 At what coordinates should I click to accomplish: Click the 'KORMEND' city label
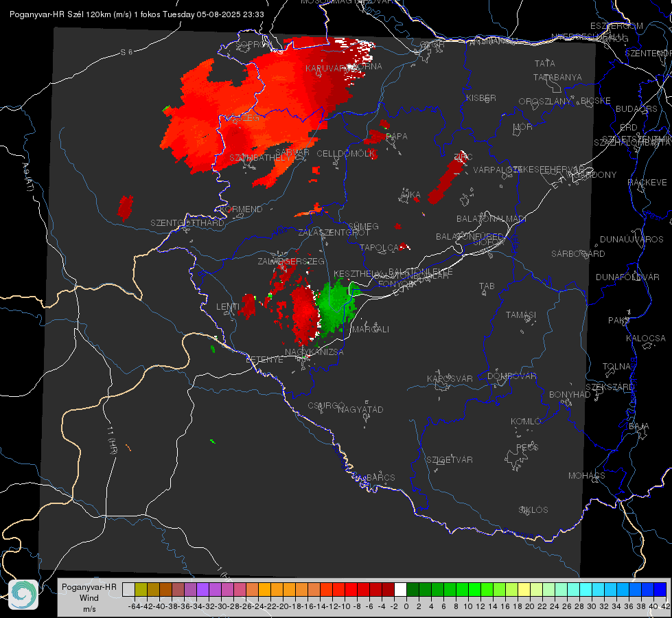tap(242, 209)
